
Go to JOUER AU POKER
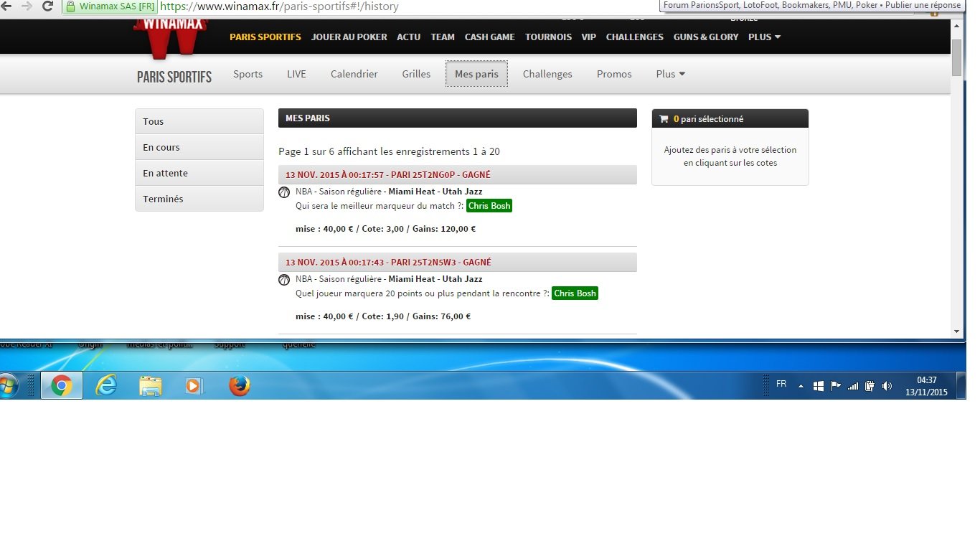[x=349, y=37]
